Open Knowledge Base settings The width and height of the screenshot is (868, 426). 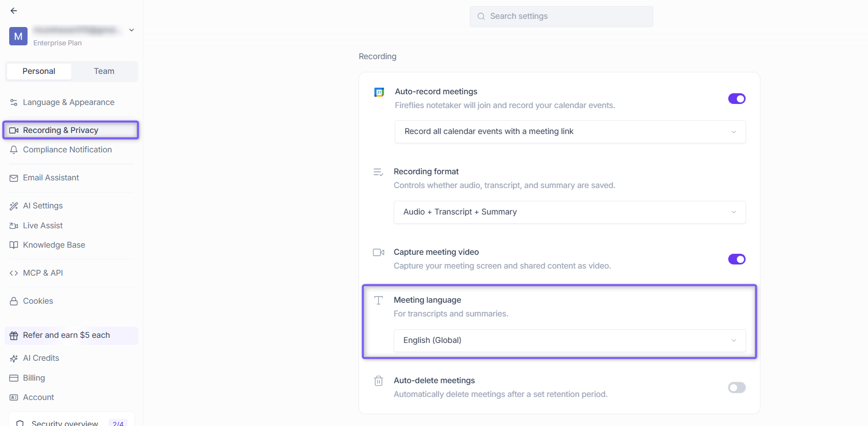click(71, 245)
